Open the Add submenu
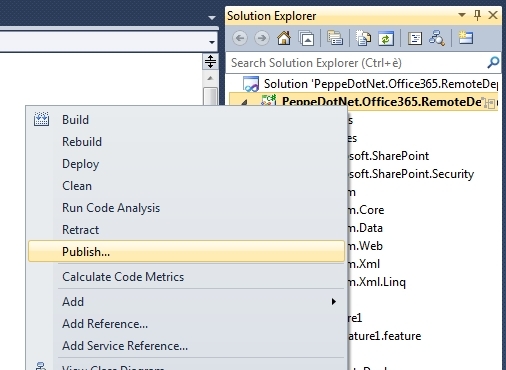506x370 pixels. 186,302
